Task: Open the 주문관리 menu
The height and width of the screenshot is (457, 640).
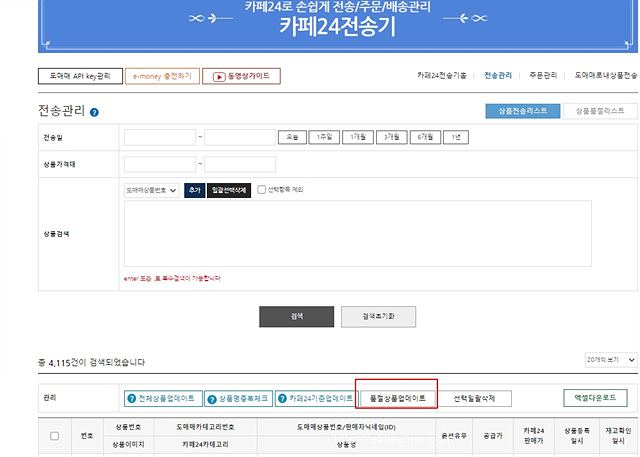Action: tap(543, 75)
